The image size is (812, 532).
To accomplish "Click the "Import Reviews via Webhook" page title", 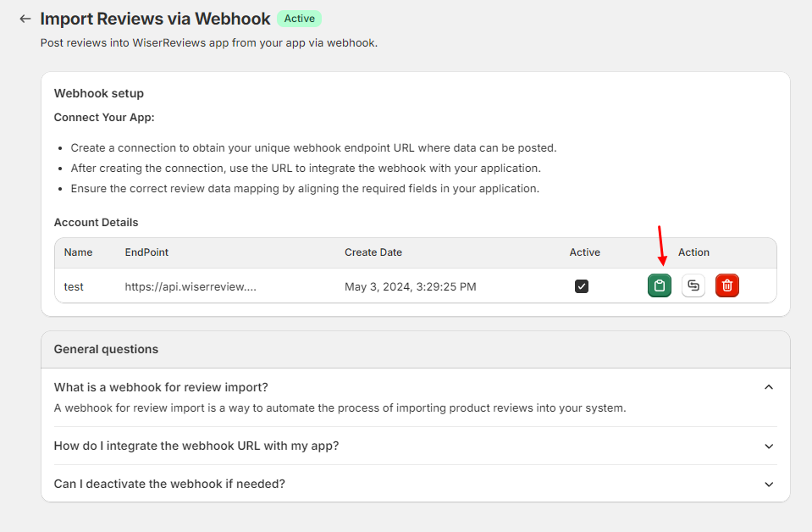I will 155,19.
